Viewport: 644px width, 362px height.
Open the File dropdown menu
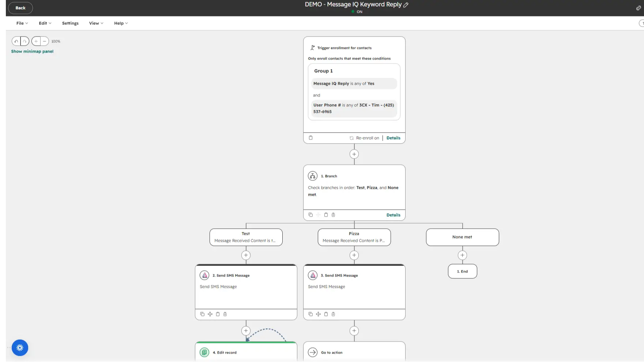(x=22, y=23)
